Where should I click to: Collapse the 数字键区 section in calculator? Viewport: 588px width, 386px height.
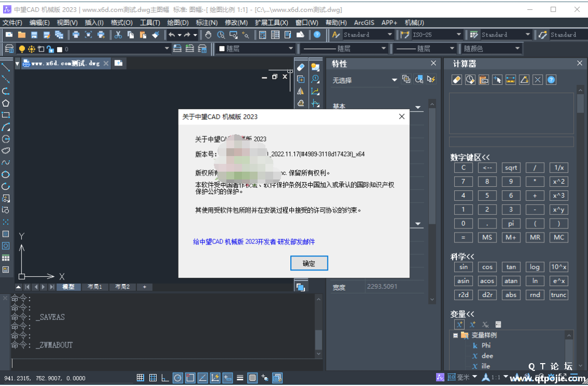[470, 158]
